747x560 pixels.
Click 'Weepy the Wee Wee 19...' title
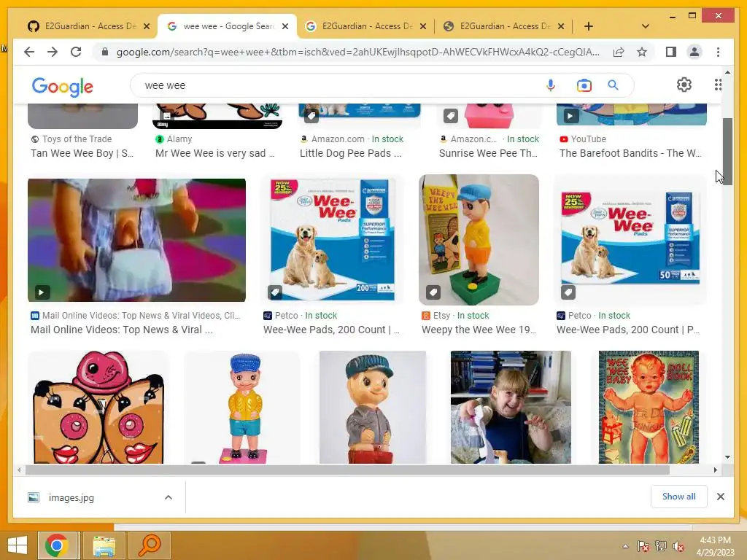point(479,330)
